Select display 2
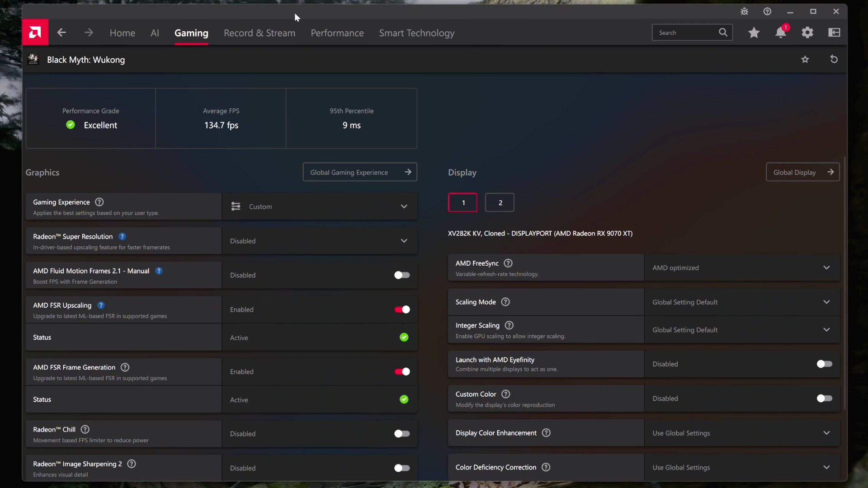The height and width of the screenshot is (488, 868). 499,202
